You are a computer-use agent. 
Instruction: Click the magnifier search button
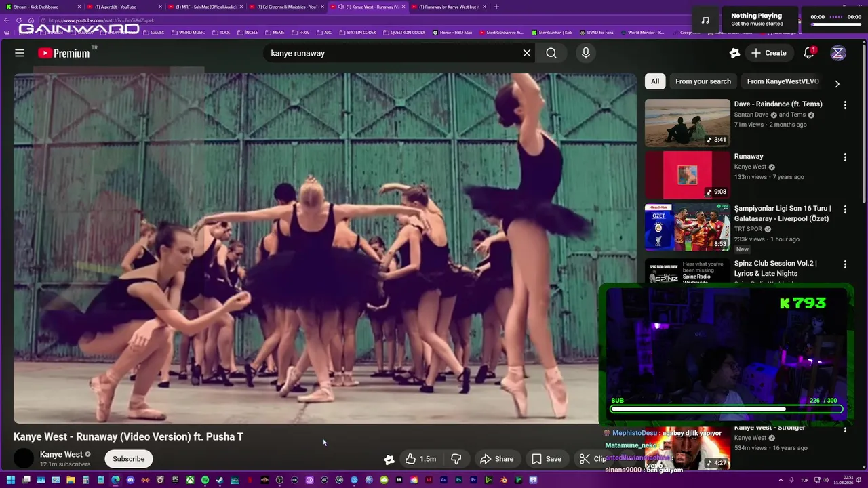click(x=551, y=53)
